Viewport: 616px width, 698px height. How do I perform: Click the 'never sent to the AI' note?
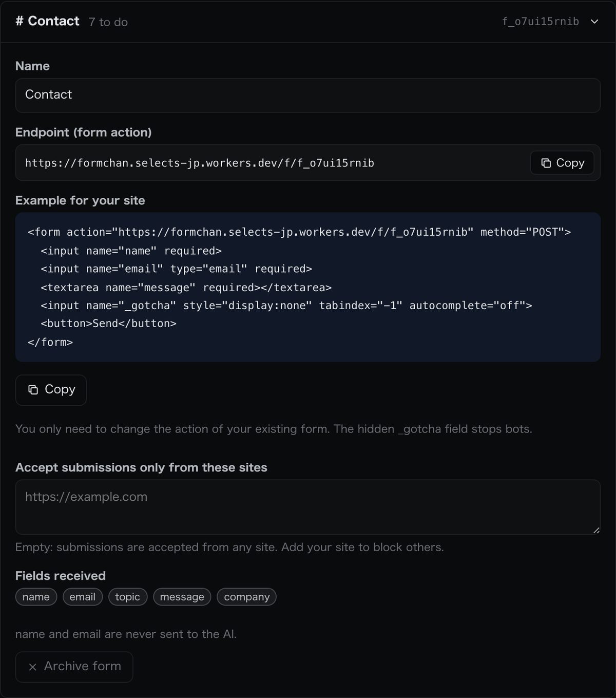click(126, 634)
